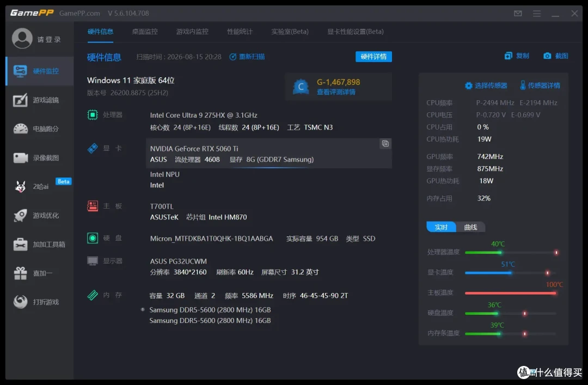
Task: Open 传感器详情 sensor details
Action: click(540, 85)
